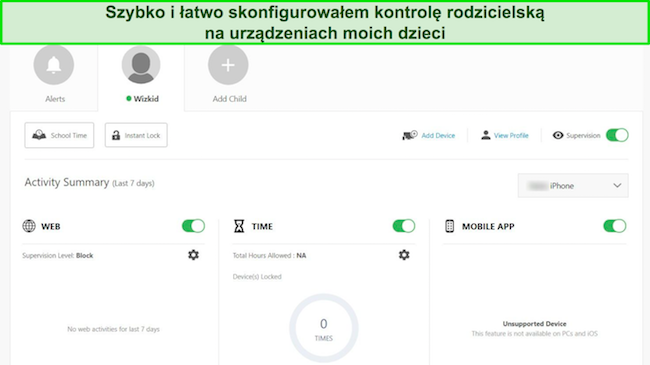Screen dimensions: 650x365
Task: Toggle the WEB supervision switch
Action: (193, 226)
